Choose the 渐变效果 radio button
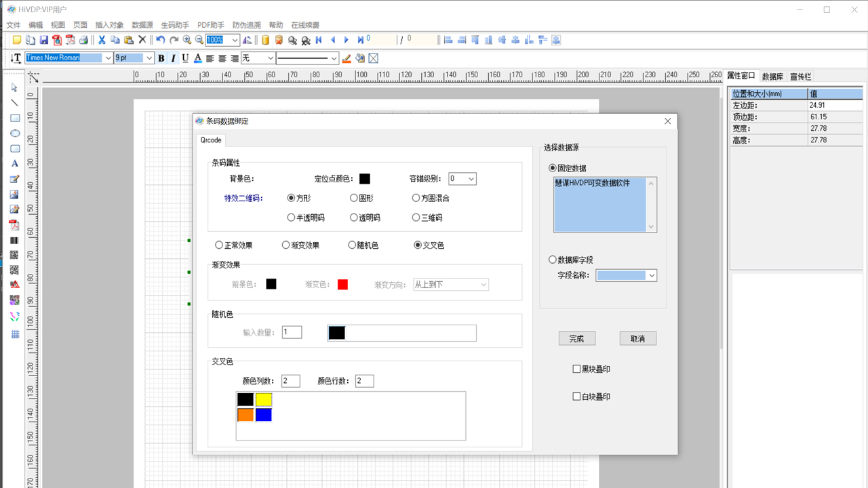The height and width of the screenshot is (488, 868). point(286,245)
